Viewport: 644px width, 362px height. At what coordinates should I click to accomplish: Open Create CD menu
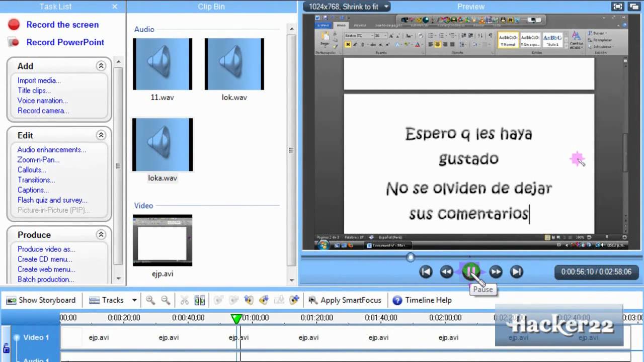tap(45, 259)
